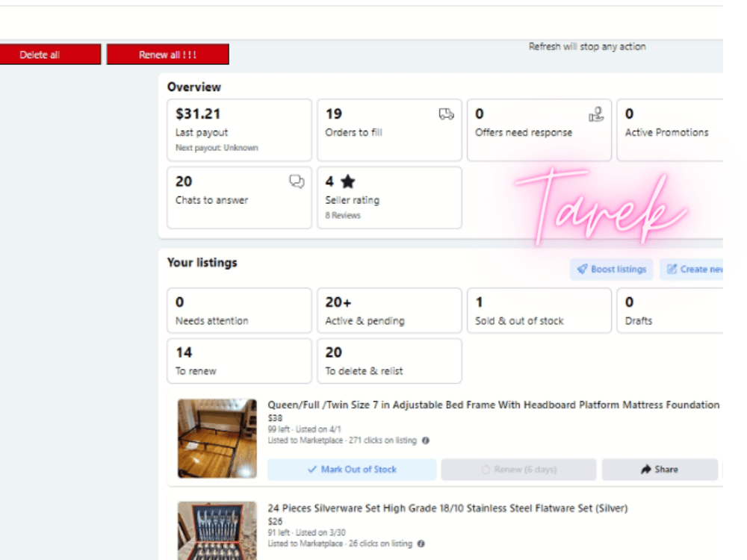Click the red Delete all button

tap(50, 55)
